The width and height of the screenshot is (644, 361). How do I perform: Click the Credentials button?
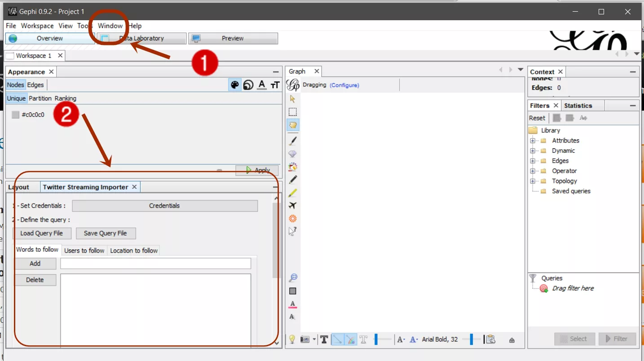[x=165, y=205]
